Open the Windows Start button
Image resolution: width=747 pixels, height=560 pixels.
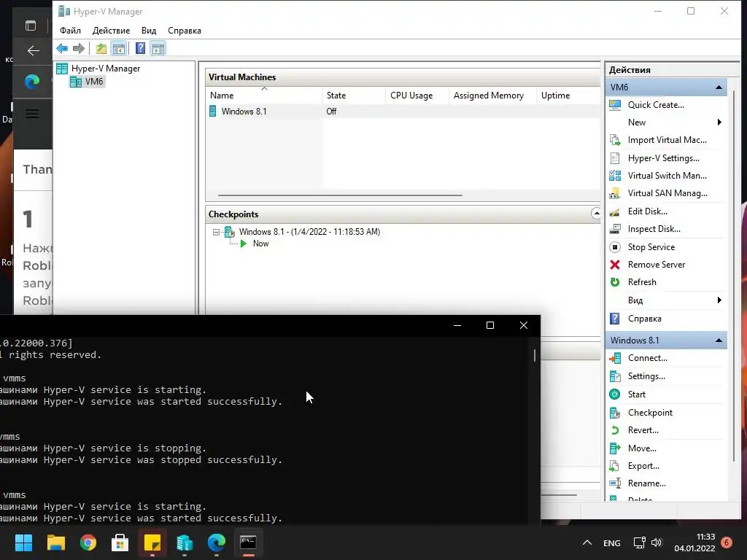point(23,542)
